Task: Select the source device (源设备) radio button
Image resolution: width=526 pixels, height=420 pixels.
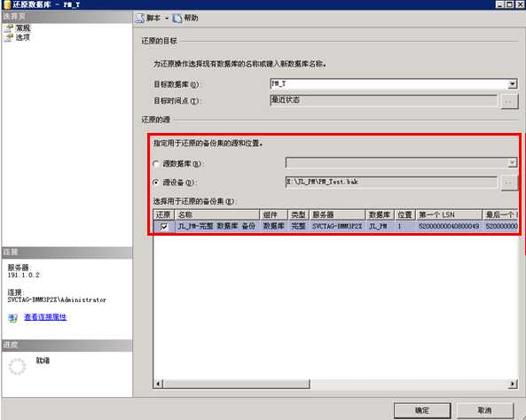Action: coord(156,183)
